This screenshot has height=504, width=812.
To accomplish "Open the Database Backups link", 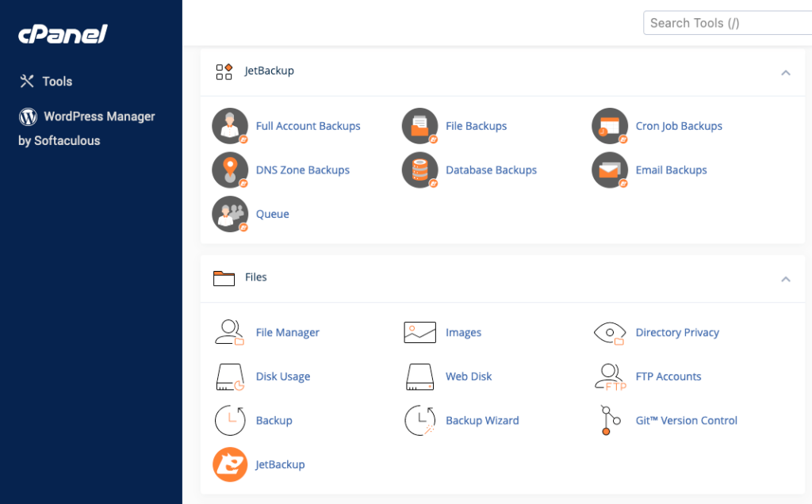I will (492, 170).
